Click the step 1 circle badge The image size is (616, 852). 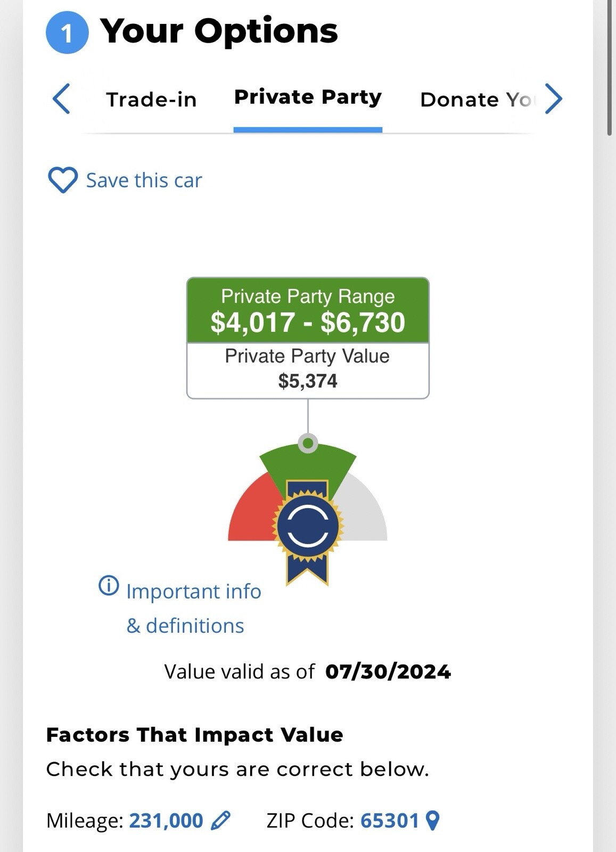point(67,33)
